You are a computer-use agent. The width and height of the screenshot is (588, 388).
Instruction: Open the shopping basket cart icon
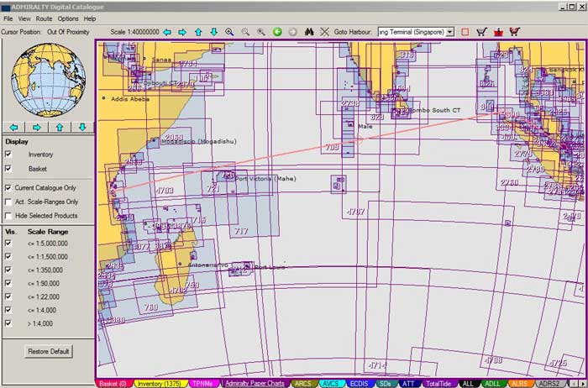pos(481,32)
